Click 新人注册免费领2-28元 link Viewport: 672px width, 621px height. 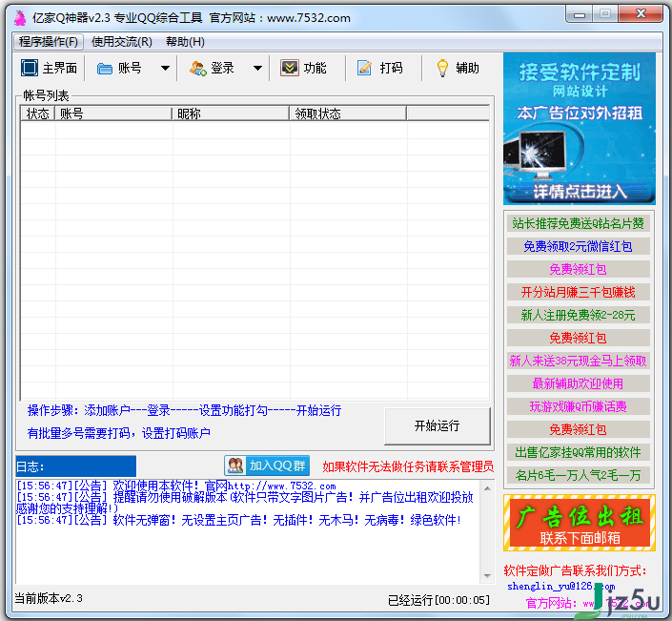(579, 315)
